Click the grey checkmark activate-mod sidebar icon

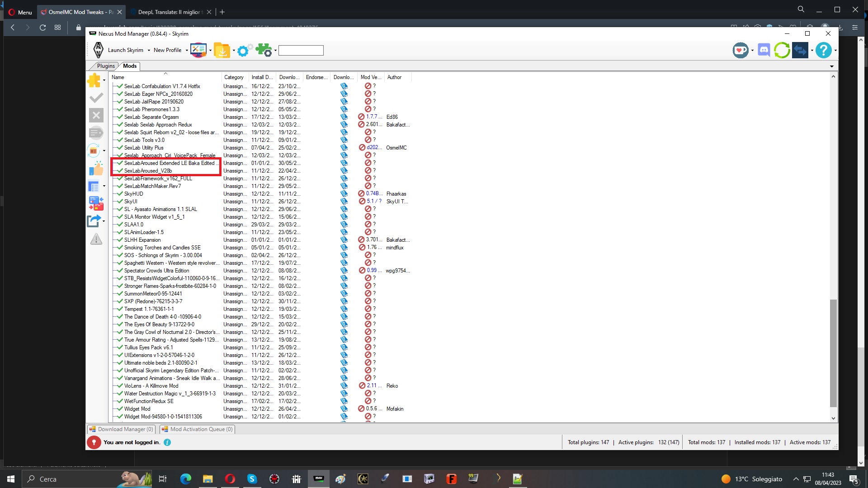tap(96, 98)
